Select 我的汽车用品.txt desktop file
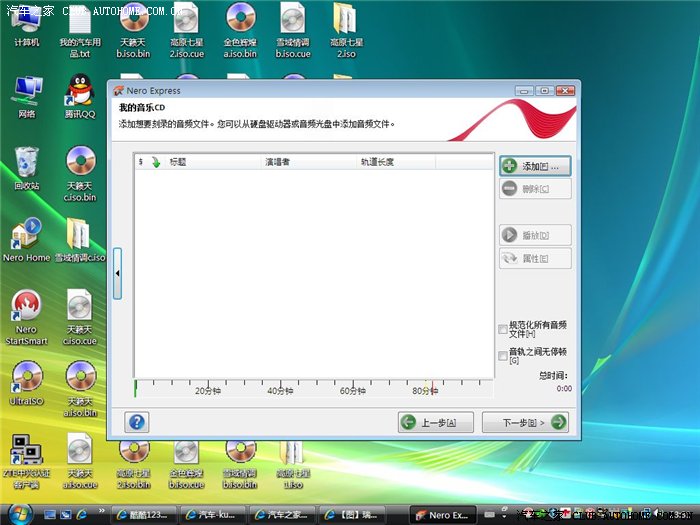Viewport: 700px width, 525px height. point(80,30)
